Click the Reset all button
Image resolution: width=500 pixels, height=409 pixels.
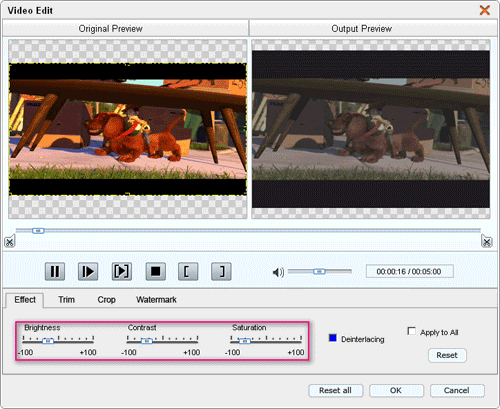pyautogui.click(x=335, y=390)
